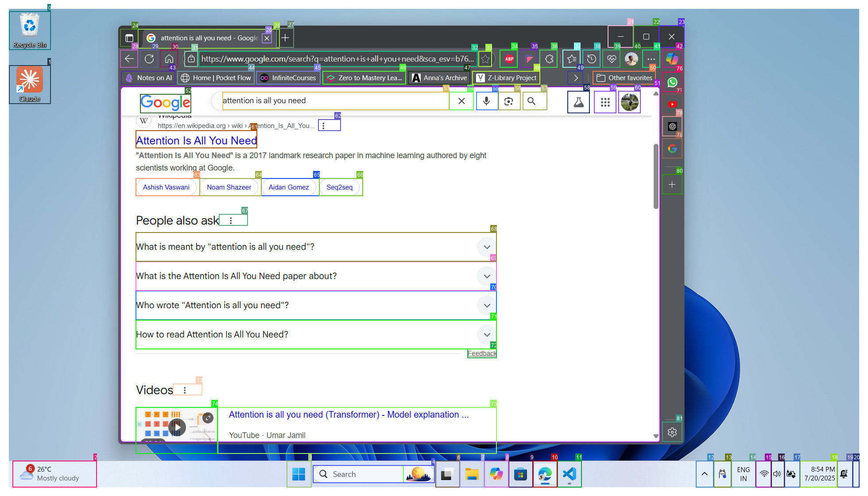Open Google in Edge sidebar
868x496 pixels.
672,148
